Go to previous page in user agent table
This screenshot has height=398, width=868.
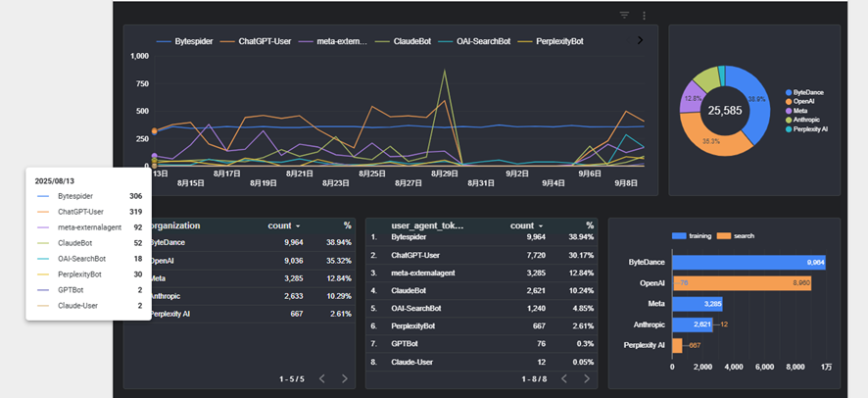pyautogui.click(x=563, y=378)
